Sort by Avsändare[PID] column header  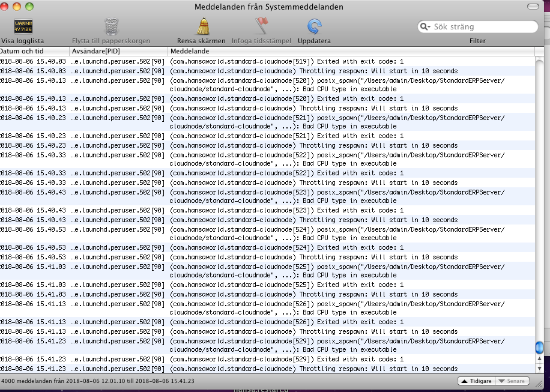tap(118, 51)
